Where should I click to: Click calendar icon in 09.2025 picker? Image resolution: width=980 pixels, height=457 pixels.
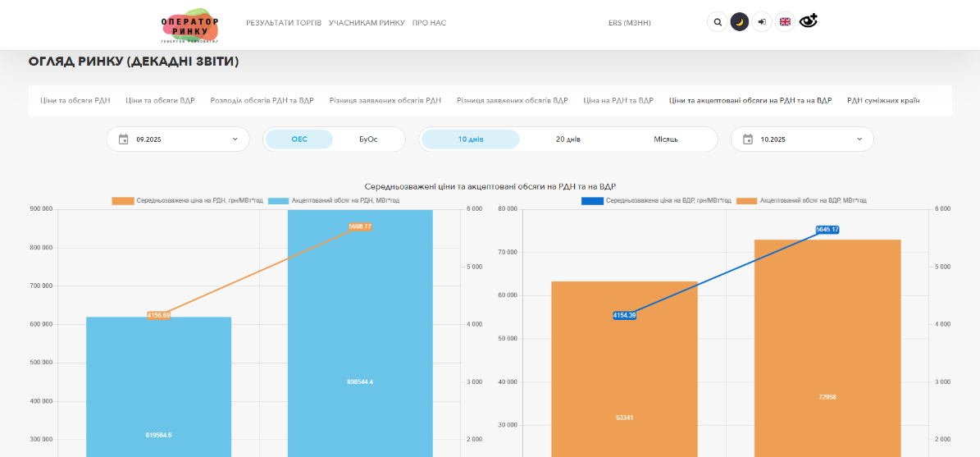(124, 139)
